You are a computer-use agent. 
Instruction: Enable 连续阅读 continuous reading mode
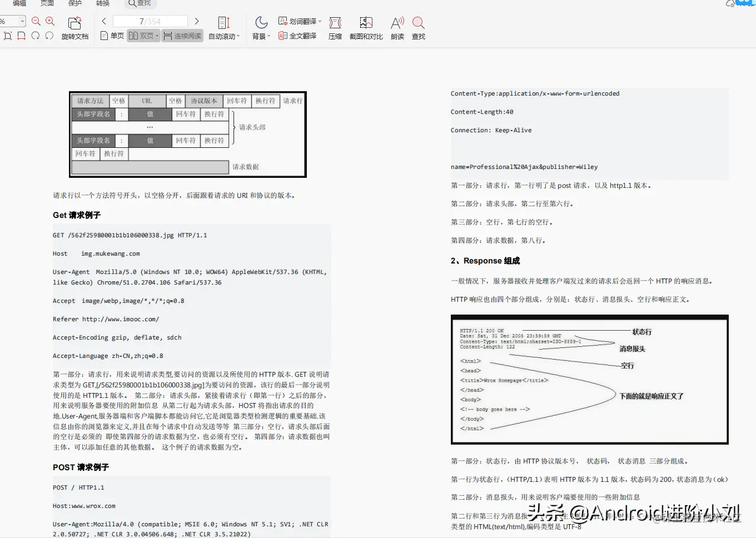coord(182,36)
